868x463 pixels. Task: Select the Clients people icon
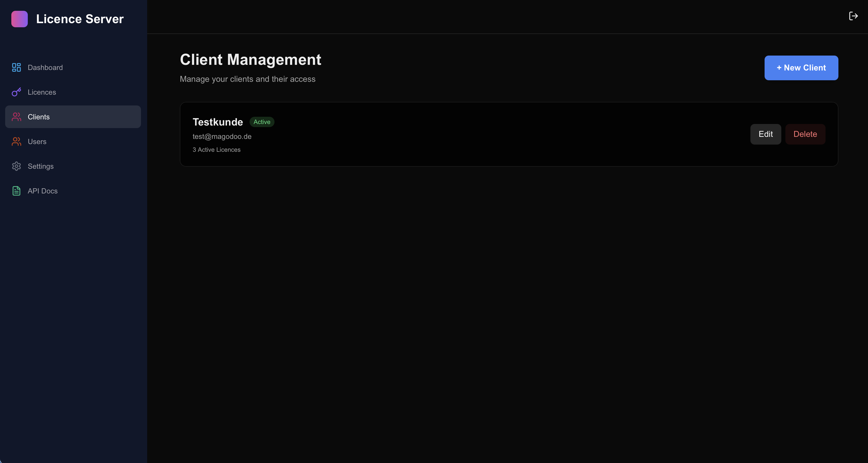tap(16, 117)
